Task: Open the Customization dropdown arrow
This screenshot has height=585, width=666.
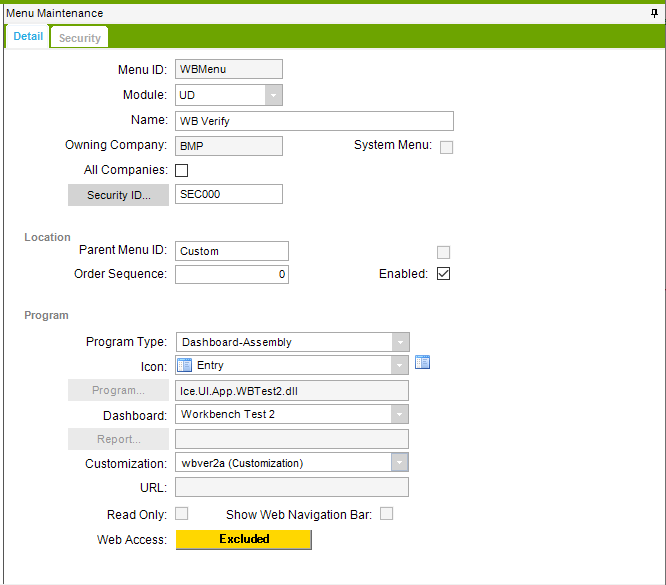Action: pyautogui.click(x=399, y=462)
